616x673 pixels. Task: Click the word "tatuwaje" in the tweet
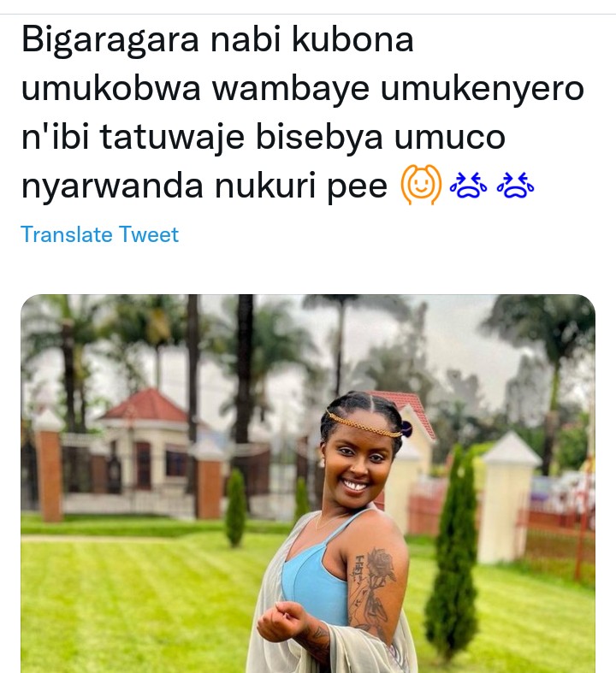click(172, 138)
